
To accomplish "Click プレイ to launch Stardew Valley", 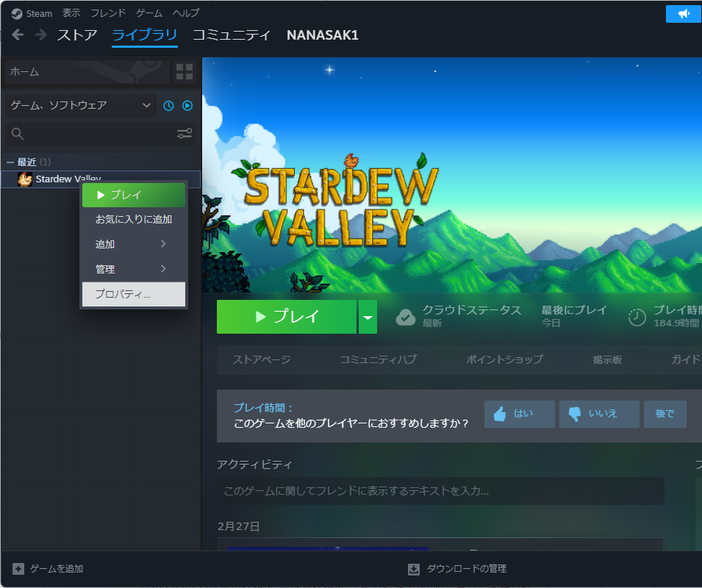I will tap(287, 317).
